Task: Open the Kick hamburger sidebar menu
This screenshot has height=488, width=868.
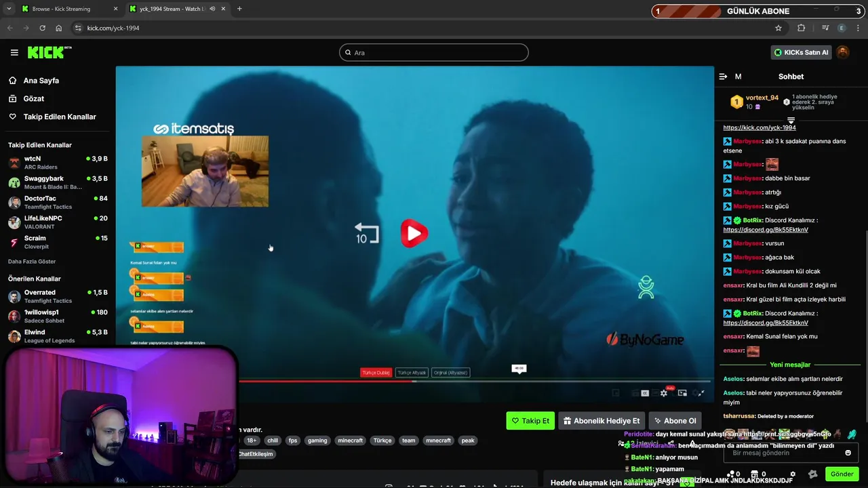Action: tap(14, 52)
